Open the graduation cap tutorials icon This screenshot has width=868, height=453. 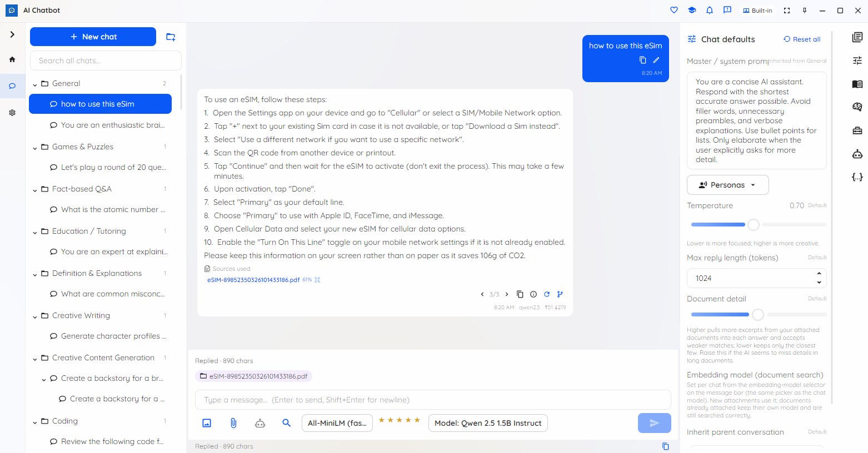[x=692, y=10]
